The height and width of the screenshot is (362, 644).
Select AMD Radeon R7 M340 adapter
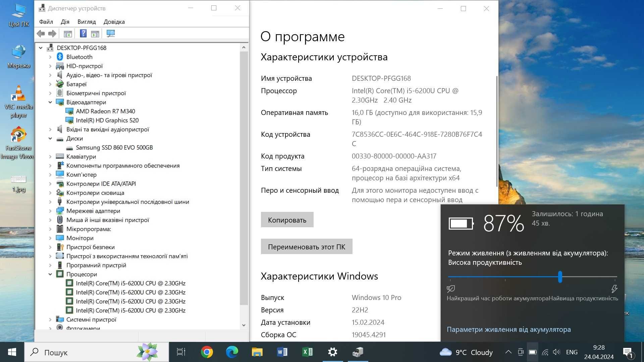pos(105,111)
